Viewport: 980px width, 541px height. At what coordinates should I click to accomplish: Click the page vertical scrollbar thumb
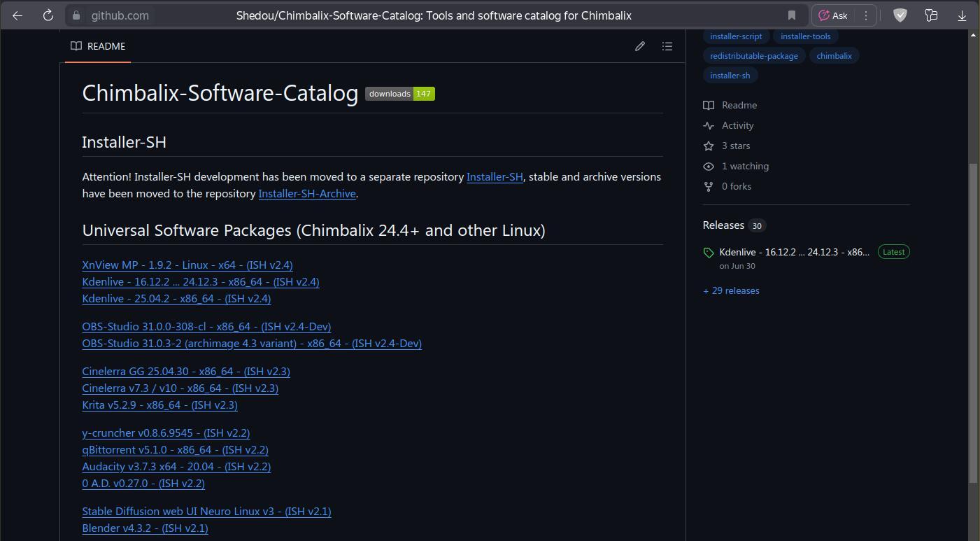tap(972, 322)
